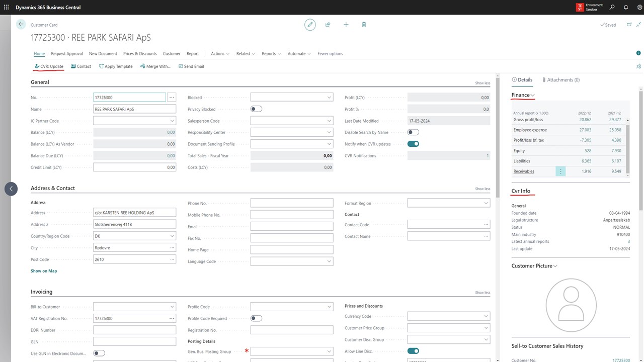This screenshot has width=644, height=362.
Task: Open the Request Approval menu
Action: coord(67,54)
